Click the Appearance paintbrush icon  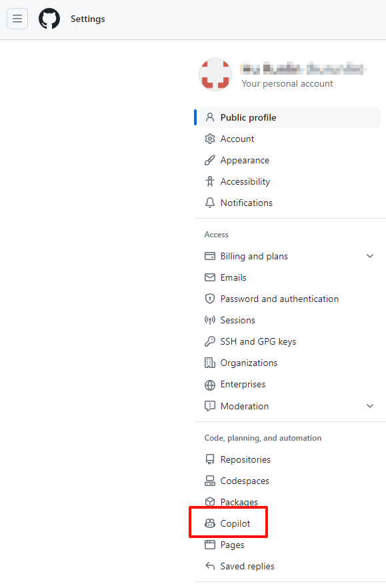coord(210,160)
